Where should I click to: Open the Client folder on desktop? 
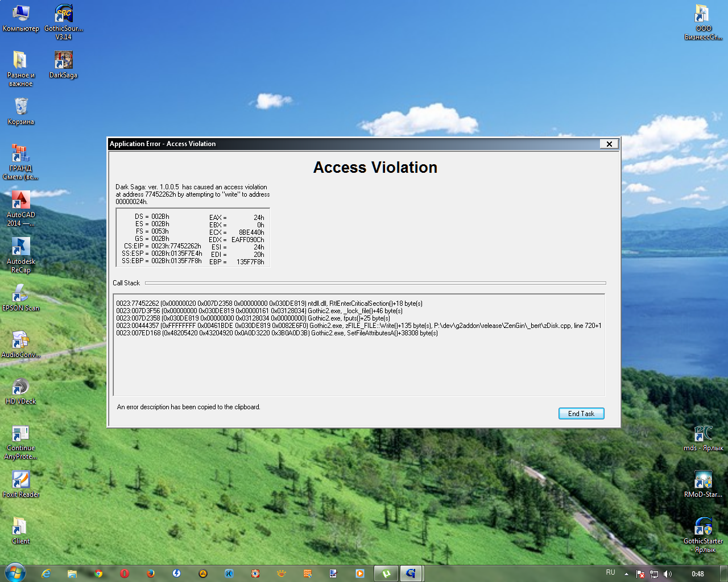pos(20,530)
